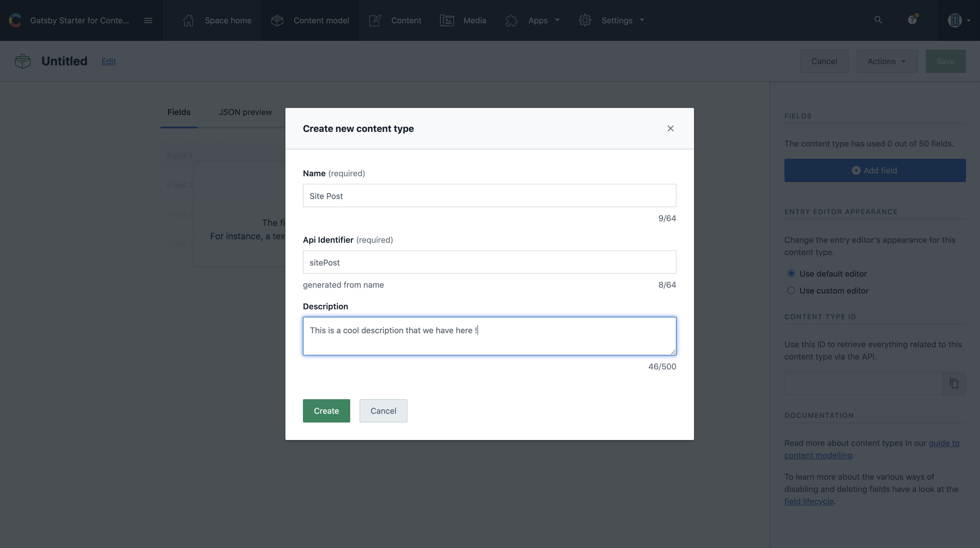Screen dimensions: 980x548
Task: Open the Actions dropdown button
Action: [x=887, y=61]
